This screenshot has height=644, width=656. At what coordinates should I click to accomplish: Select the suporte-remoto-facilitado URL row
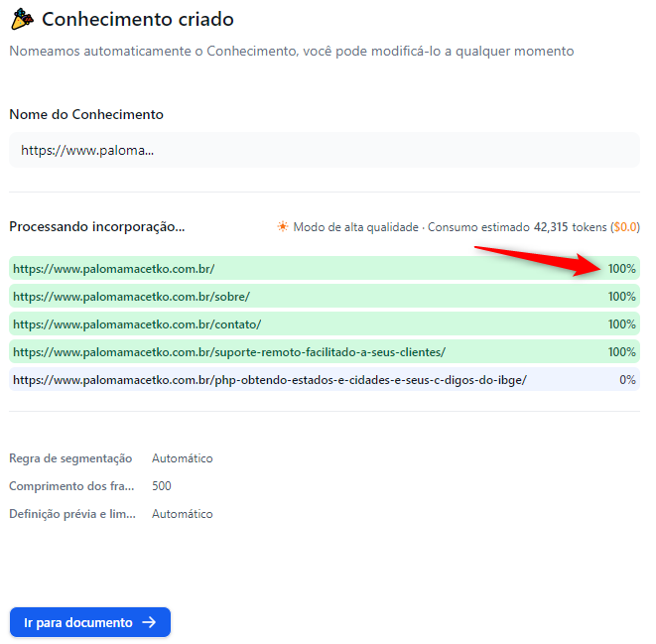click(325, 351)
